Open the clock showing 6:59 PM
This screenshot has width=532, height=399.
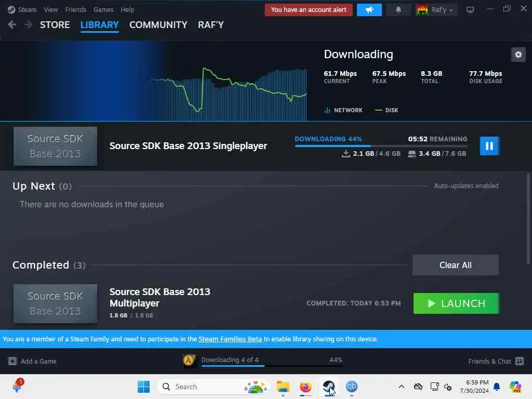[474, 387]
